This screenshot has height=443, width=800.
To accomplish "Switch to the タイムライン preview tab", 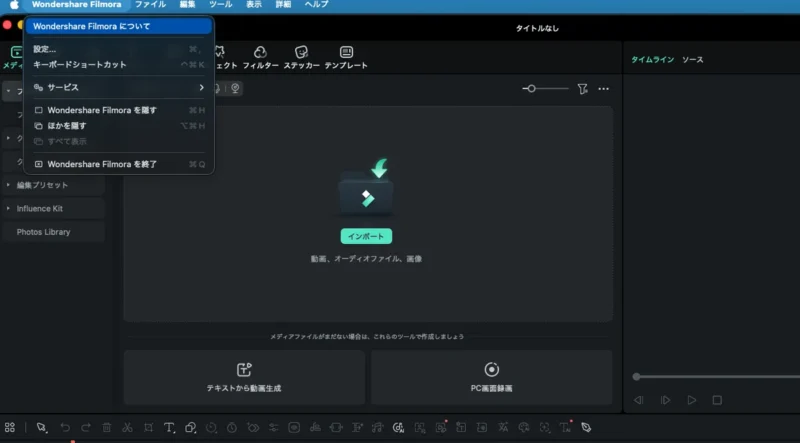I will tap(653, 60).
